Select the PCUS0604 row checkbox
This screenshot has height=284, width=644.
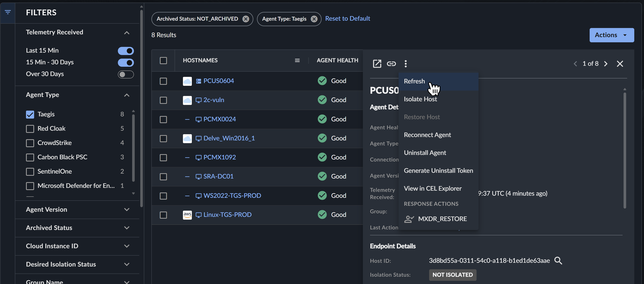[163, 81]
